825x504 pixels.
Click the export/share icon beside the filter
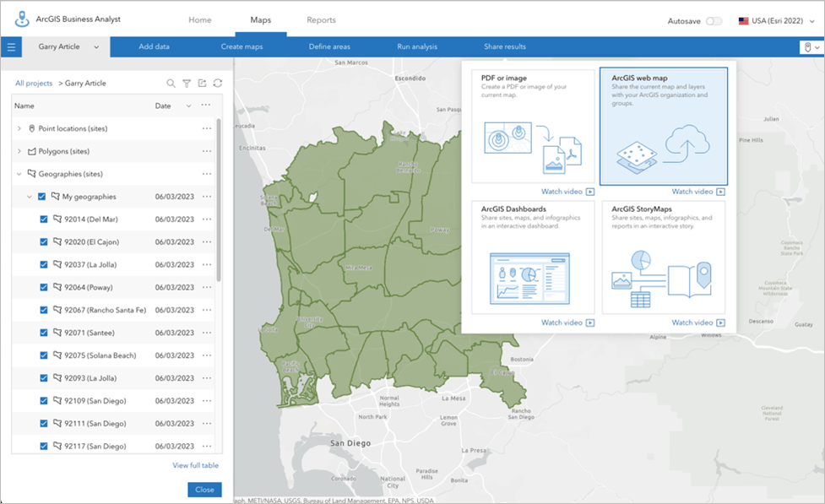[x=202, y=83]
